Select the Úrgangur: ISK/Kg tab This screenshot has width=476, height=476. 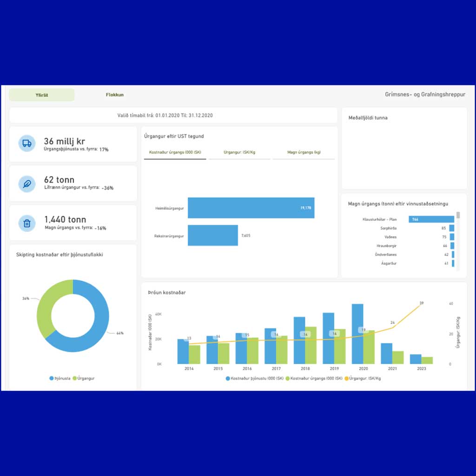[x=239, y=152]
